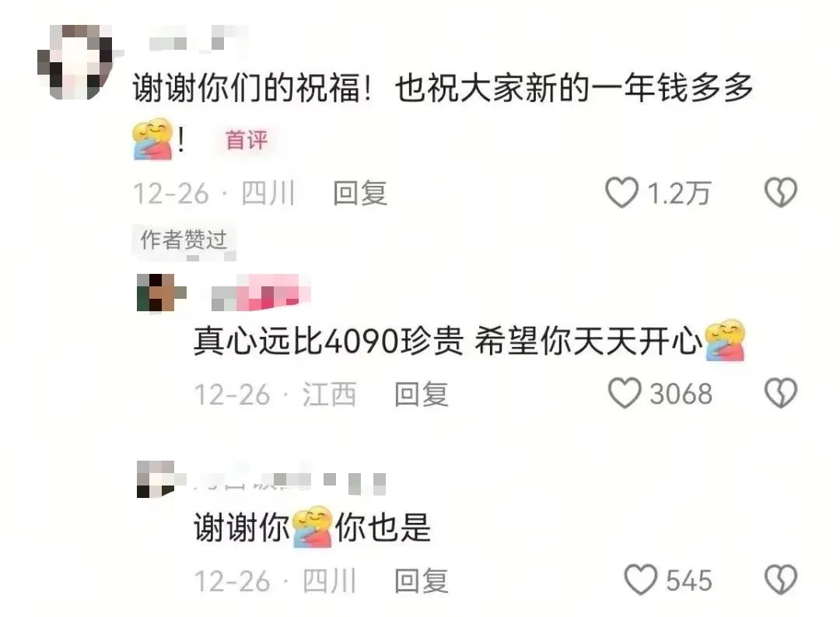Dislike the top comment from 四川
Screen dimensions: 840x617
781,192
